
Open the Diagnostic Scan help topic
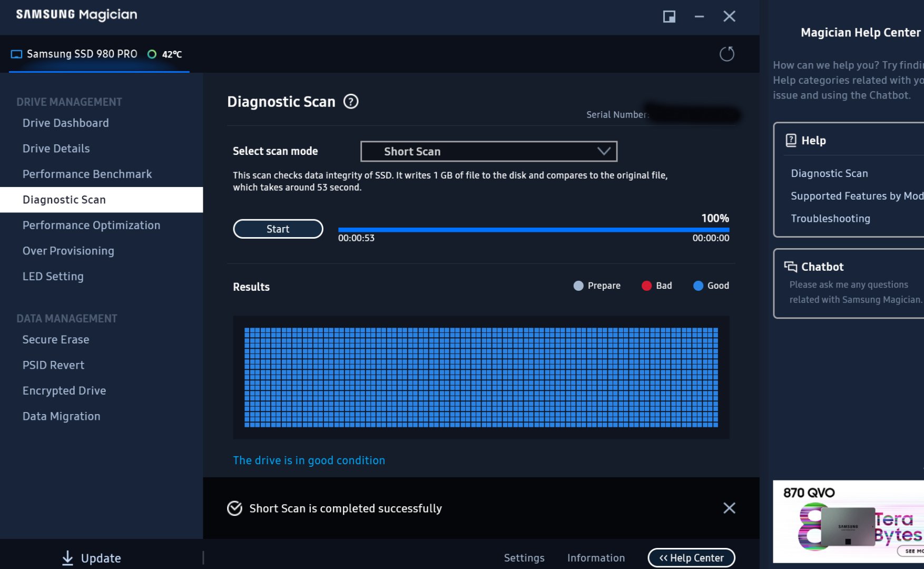point(830,173)
